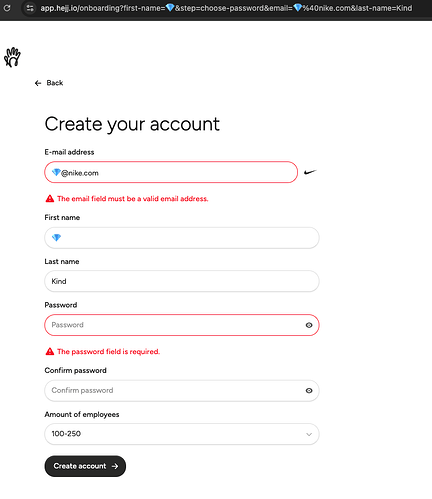Screen dimensions: 432x499
Task: Click warning triangle next to password error
Action: tap(50, 351)
